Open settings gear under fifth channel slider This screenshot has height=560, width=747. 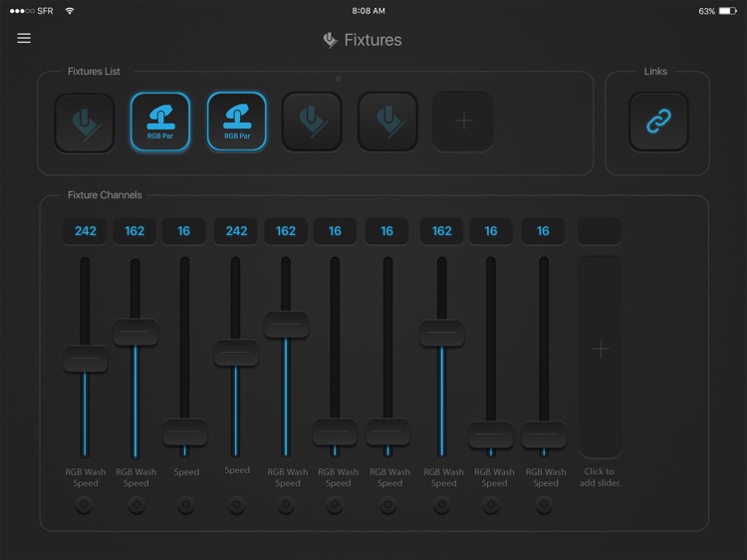[286, 504]
